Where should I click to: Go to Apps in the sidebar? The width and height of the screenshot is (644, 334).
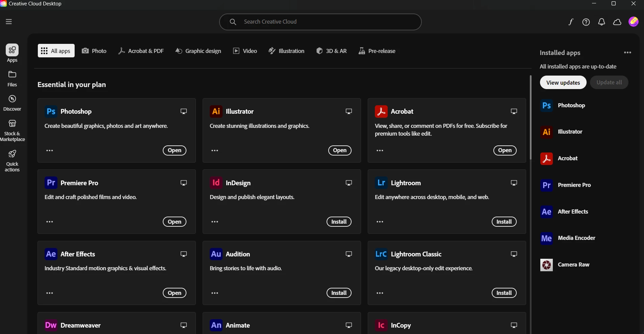(12, 53)
